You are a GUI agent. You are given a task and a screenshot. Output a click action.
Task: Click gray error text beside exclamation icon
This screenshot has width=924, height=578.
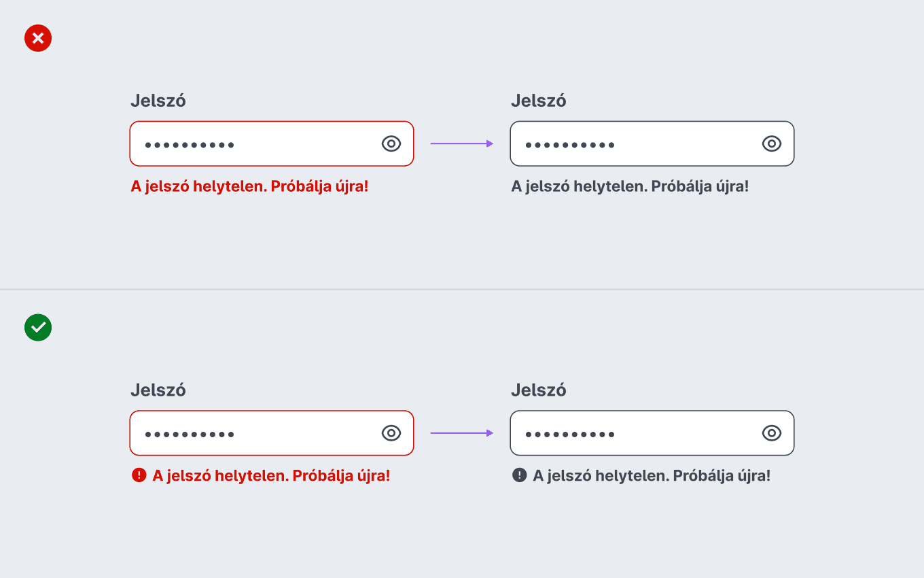pyautogui.click(x=652, y=476)
